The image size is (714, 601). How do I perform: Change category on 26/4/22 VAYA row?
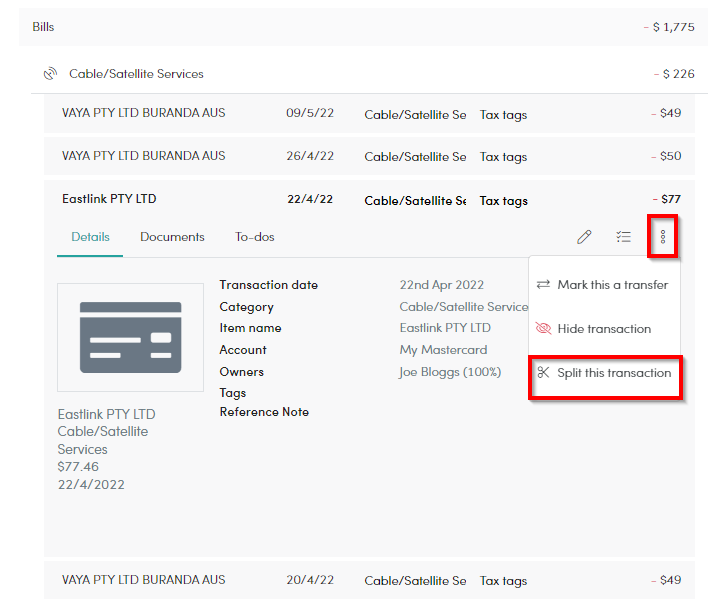pyautogui.click(x=415, y=157)
